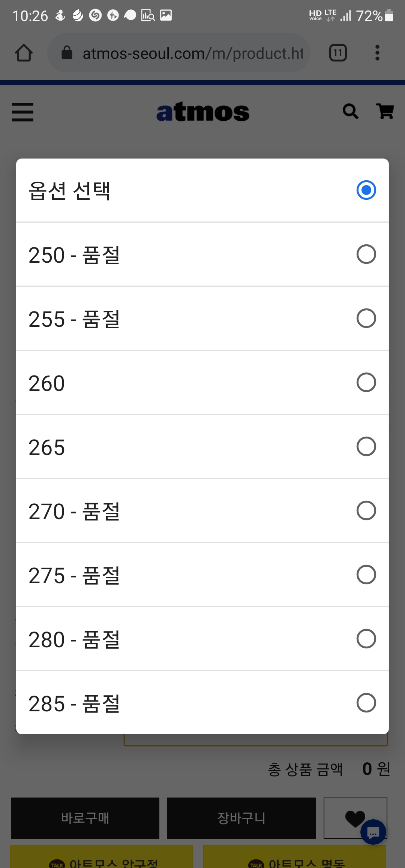Go to the browser home icon
Screen dimensions: 405x868
[x=24, y=53]
